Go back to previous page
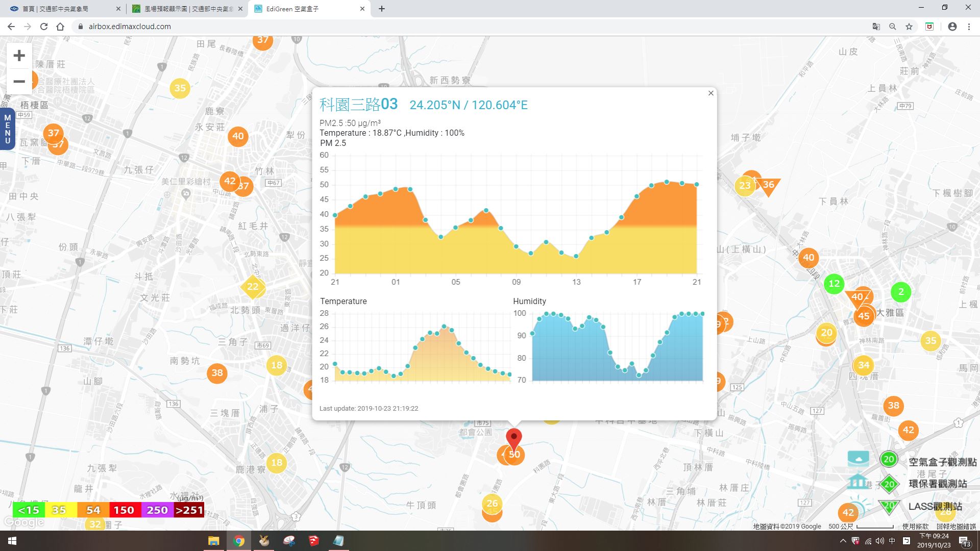 11,27
